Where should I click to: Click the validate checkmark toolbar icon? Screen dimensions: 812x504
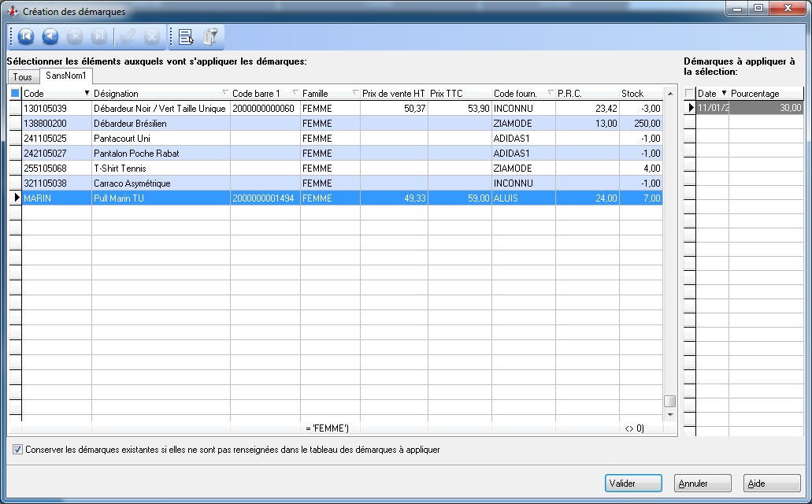pyautogui.click(x=128, y=36)
